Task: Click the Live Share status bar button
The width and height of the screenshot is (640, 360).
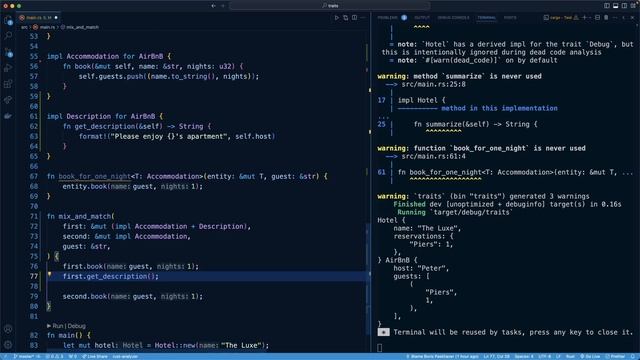Action: (95, 356)
